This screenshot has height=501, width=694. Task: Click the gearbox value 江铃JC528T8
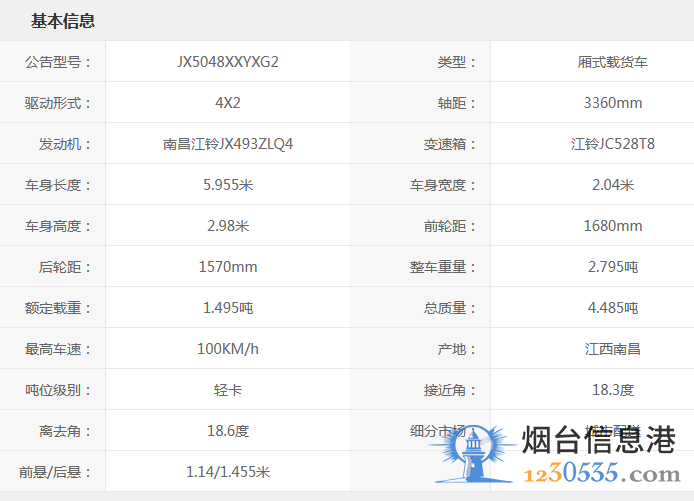[x=613, y=144]
